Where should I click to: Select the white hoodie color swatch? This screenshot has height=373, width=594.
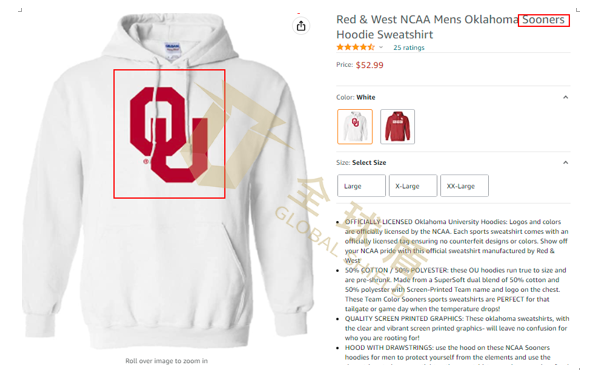point(355,126)
